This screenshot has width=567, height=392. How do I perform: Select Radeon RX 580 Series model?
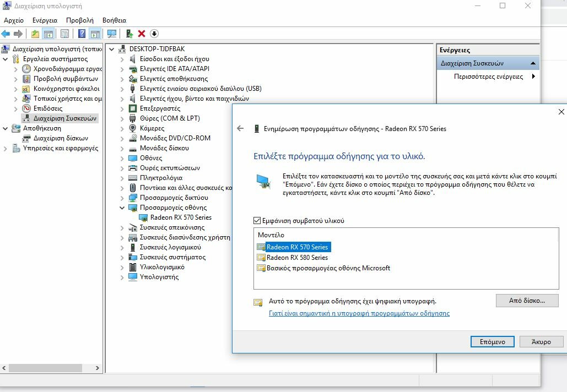tap(297, 258)
